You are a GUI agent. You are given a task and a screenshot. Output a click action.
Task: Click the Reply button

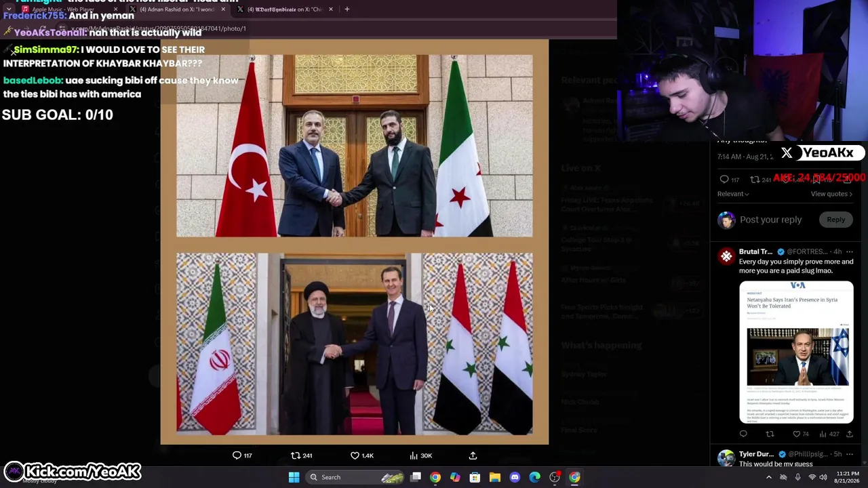tap(835, 220)
